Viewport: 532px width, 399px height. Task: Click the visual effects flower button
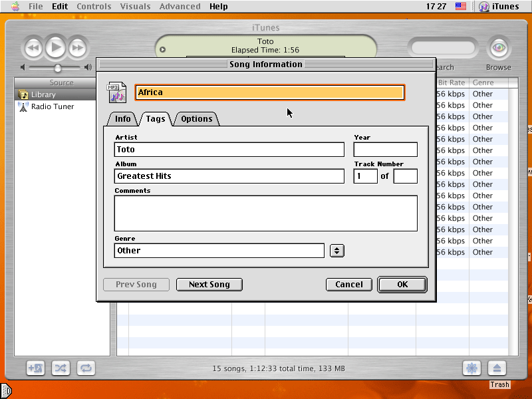(471, 368)
